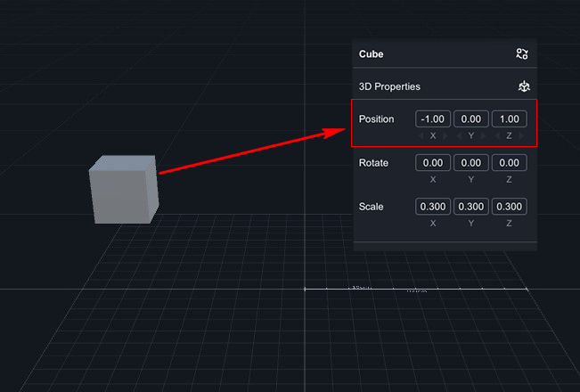Select the Scale Y input box
580x392 pixels.
pyautogui.click(x=471, y=207)
